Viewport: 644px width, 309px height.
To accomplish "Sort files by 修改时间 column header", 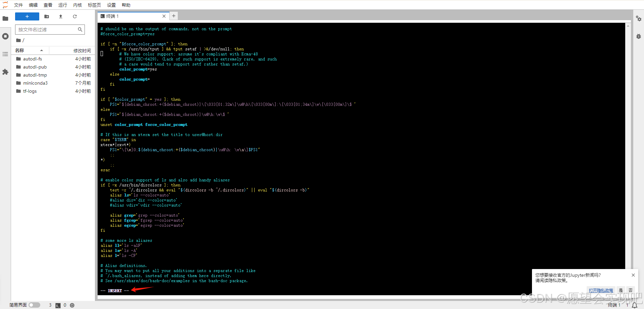I will (82, 51).
